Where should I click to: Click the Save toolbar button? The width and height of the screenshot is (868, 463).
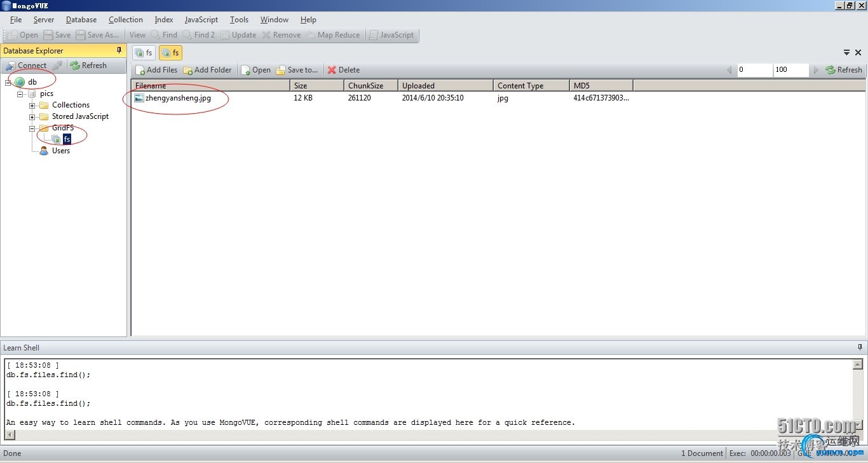57,35
